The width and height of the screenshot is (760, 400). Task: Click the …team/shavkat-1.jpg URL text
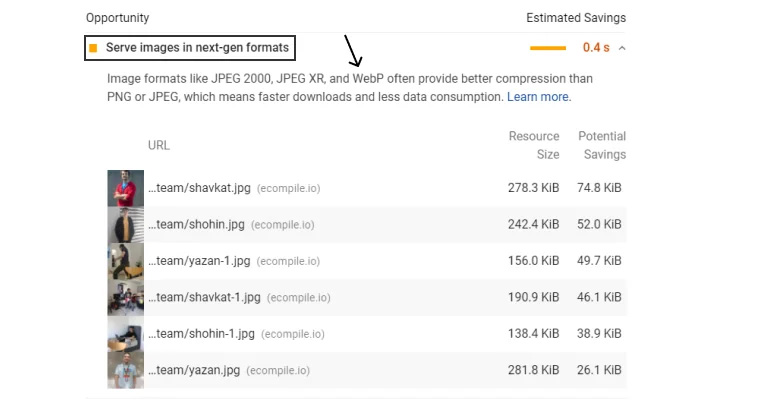click(204, 297)
